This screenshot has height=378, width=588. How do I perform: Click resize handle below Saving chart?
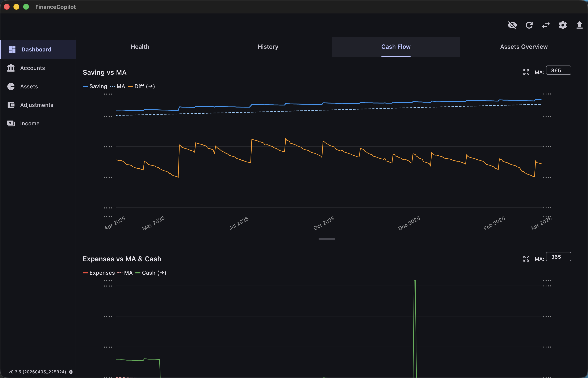pos(327,239)
